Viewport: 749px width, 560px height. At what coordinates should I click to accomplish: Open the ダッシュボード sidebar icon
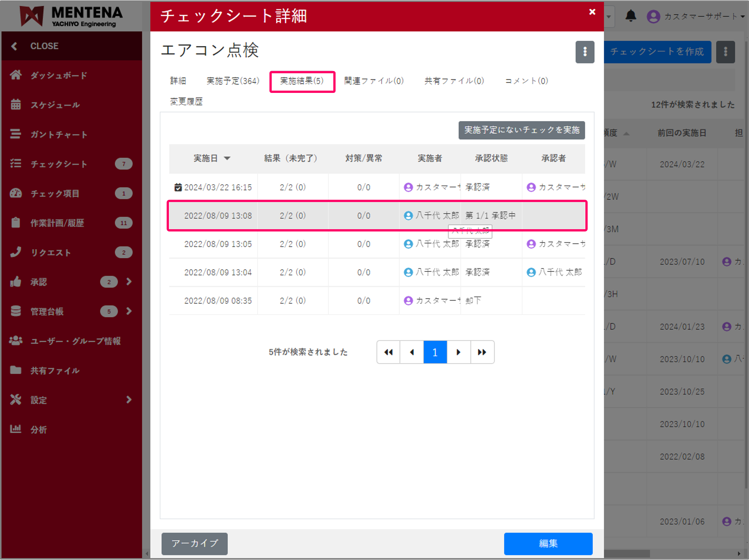(x=16, y=75)
